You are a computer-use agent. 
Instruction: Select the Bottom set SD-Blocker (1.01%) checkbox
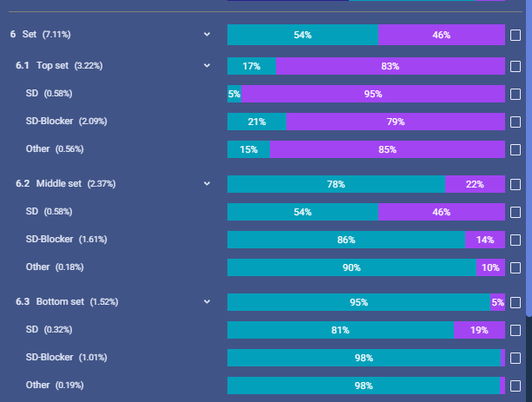pyautogui.click(x=516, y=359)
